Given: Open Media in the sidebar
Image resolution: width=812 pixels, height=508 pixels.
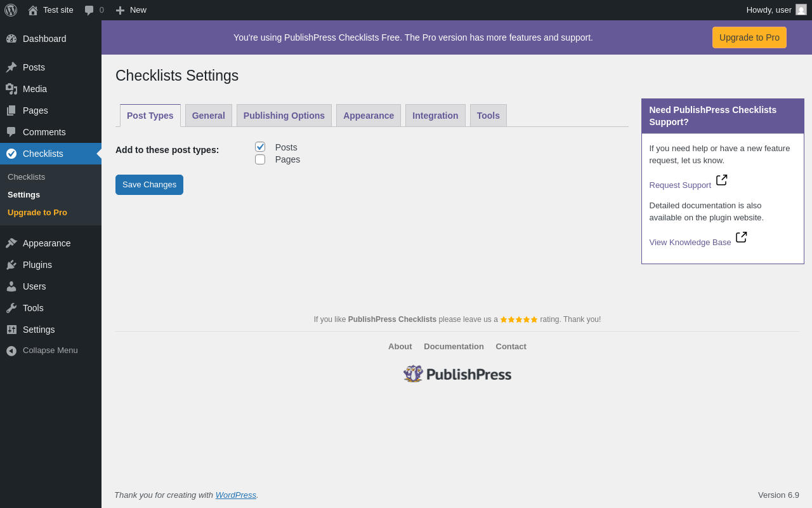Looking at the screenshot, I should (x=51, y=89).
